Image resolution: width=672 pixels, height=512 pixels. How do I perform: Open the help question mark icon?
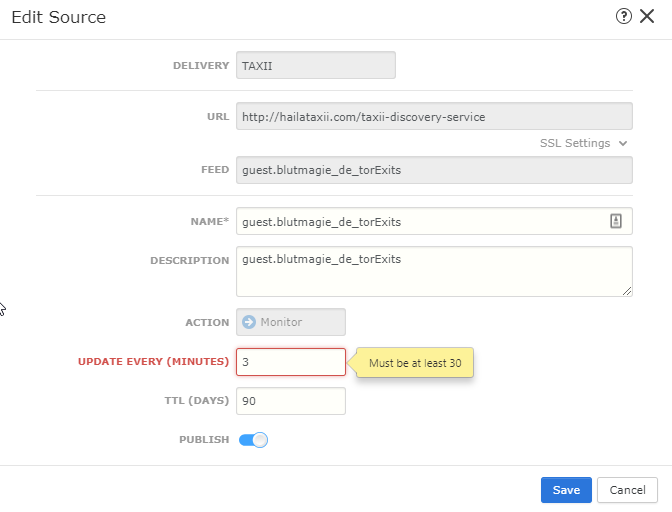point(624,17)
